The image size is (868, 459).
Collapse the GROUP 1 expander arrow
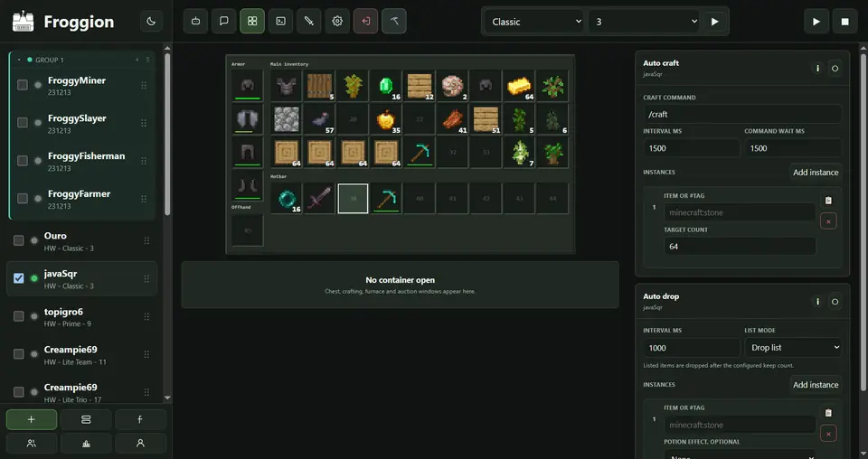click(19, 60)
